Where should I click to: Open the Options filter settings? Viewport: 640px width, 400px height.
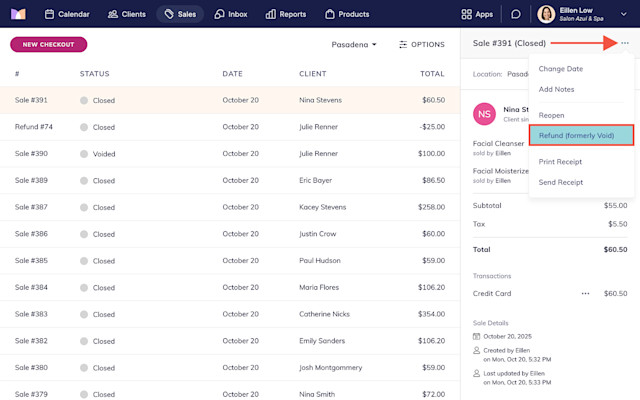(x=422, y=44)
